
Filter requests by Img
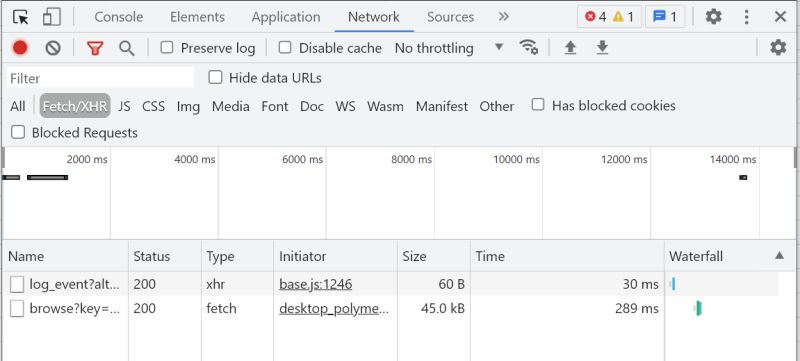188,106
